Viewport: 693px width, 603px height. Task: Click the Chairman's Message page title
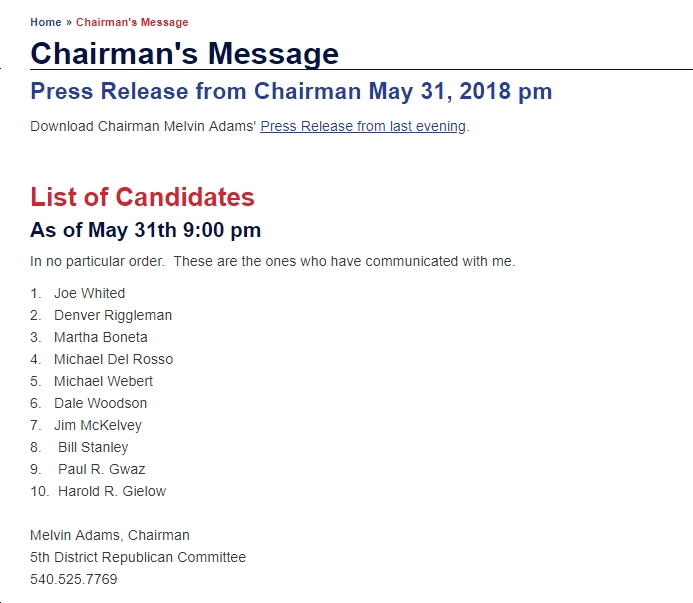184,53
